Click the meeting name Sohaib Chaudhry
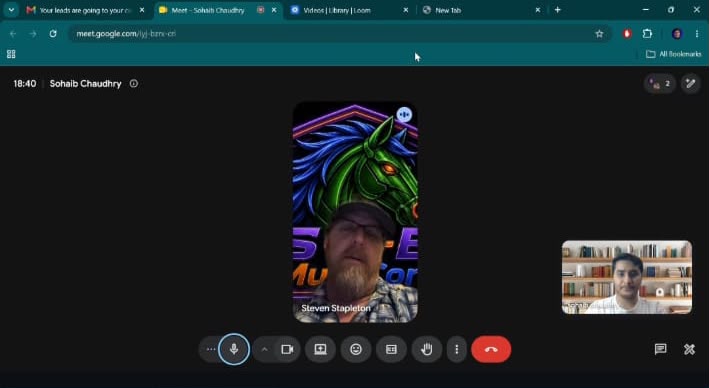 point(85,84)
